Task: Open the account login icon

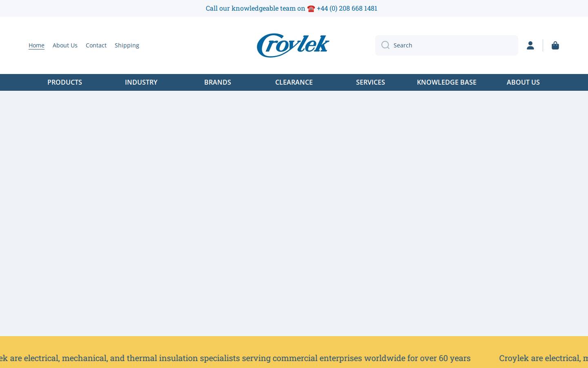Action: [530, 45]
